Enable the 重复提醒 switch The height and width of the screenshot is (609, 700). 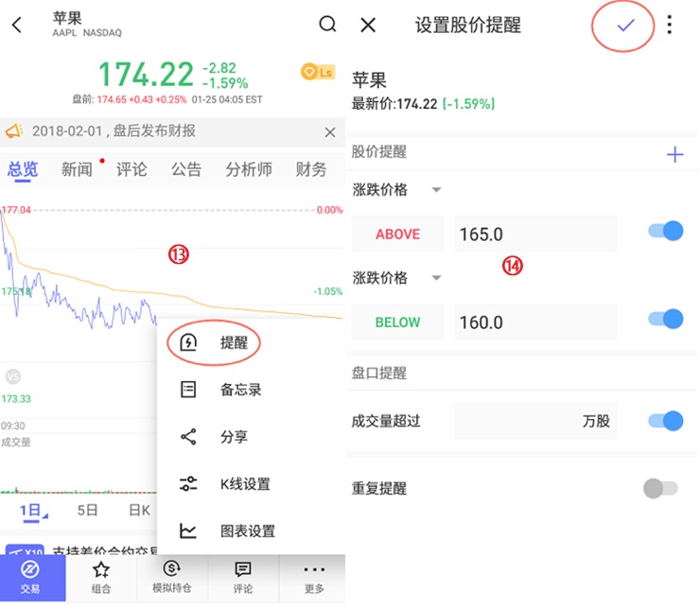660,488
